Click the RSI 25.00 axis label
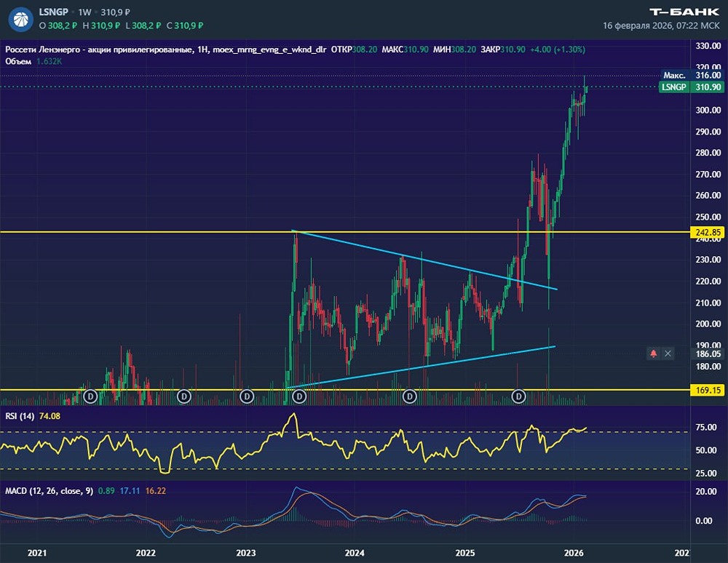Image resolution: width=728 pixels, height=563 pixels. [705, 474]
